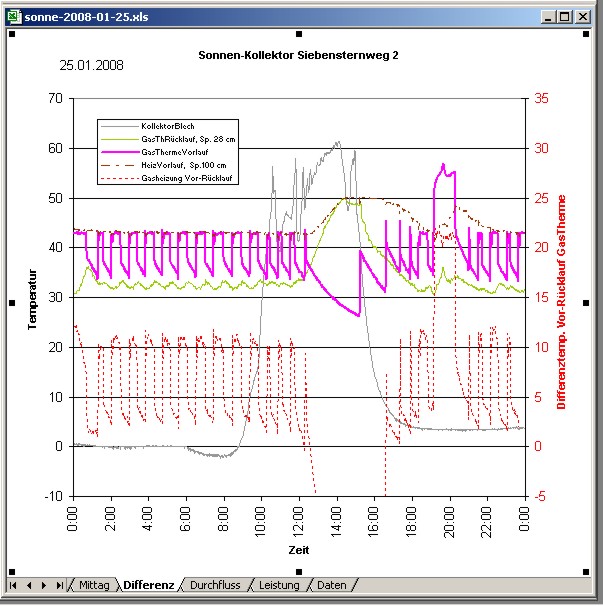Go to next sheet tab arrow

pyautogui.click(x=44, y=585)
